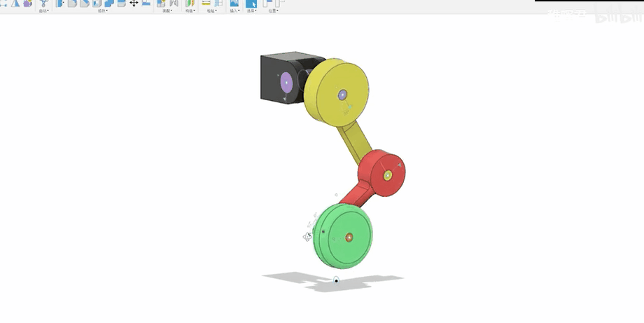
Task: Click the Insert image icon
Action: pyautogui.click(x=234, y=3)
